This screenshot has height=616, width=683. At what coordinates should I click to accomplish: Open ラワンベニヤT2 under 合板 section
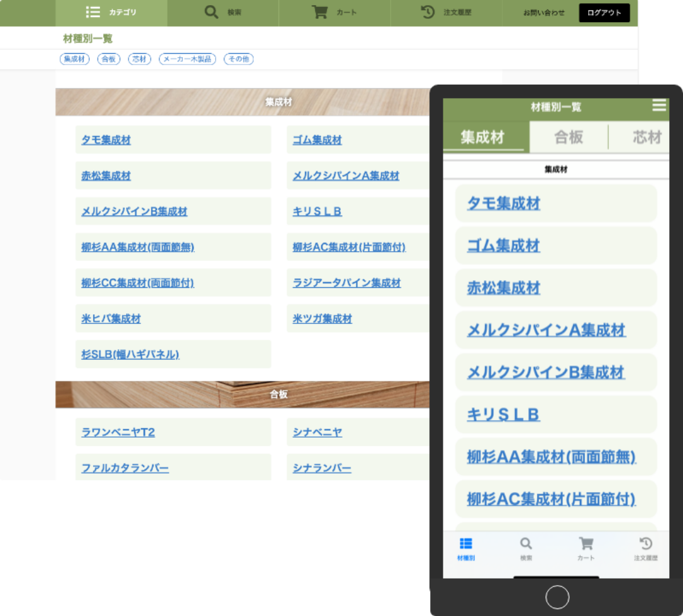(x=118, y=433)
